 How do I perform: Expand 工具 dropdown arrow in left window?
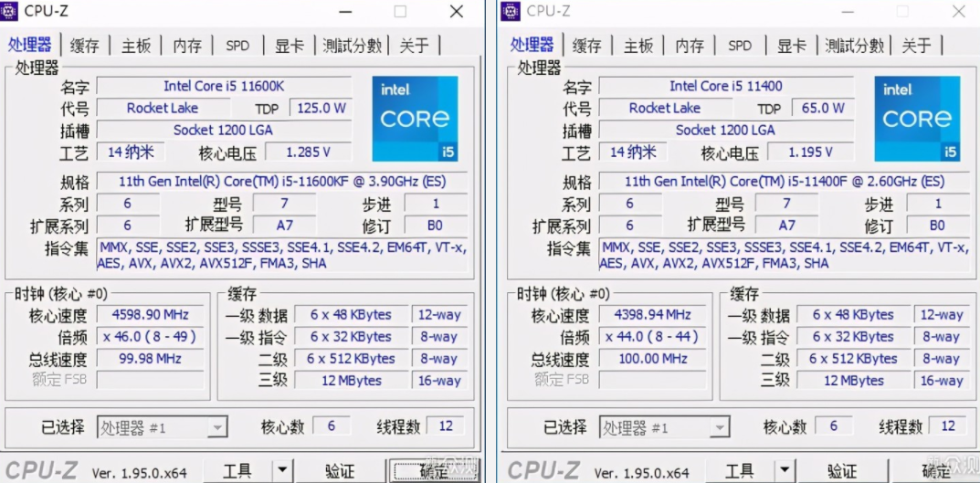click(283, 470)
